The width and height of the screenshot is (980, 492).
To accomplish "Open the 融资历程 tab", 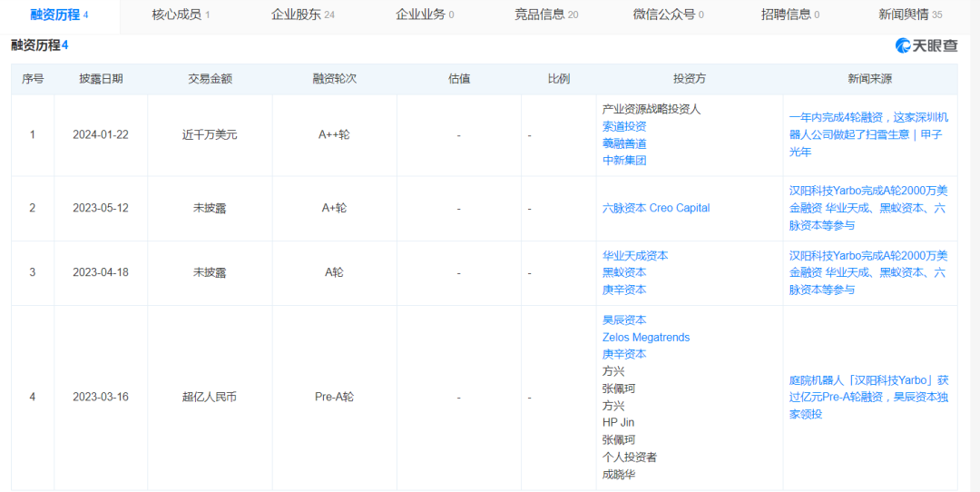I will pyautogui.click(x=59, y=15).
